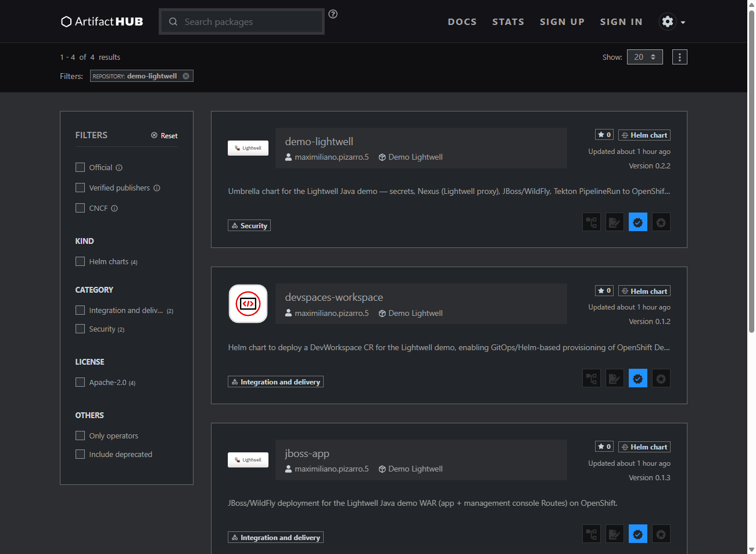Enable the Only operators checkbox

click(x=80, y=436)
